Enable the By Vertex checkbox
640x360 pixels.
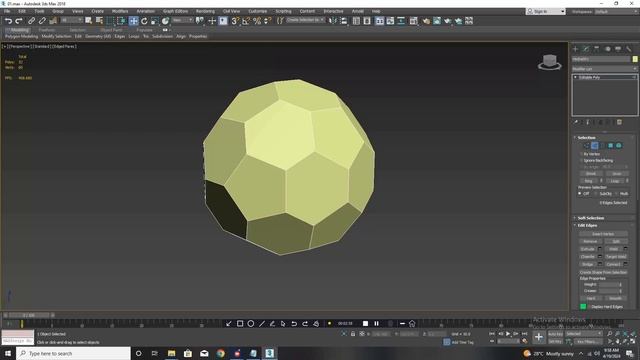pos(581,154)
